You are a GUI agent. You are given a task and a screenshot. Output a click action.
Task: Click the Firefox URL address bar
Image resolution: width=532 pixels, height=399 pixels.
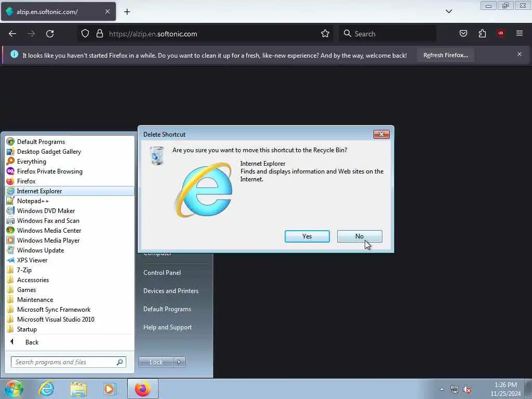(x=205, y=34)
